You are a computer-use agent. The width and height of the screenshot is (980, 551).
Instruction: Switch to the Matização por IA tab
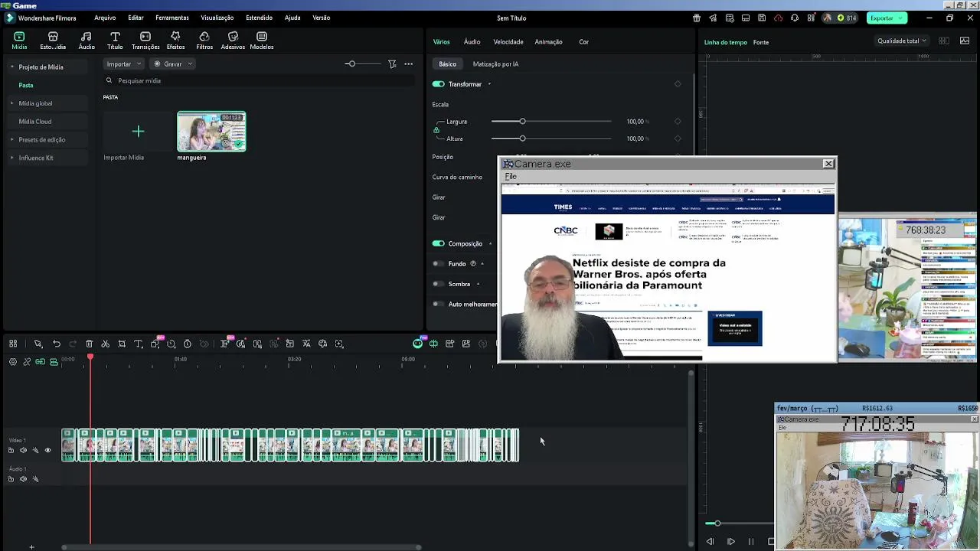pos(495,64)
